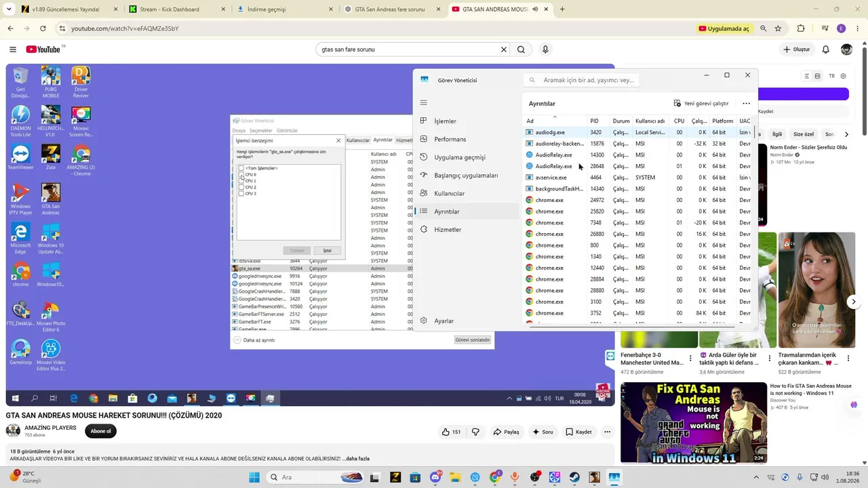Select audiodg.exe process row
The width and height of the screenshot is (868, 488).
point(638,132)
